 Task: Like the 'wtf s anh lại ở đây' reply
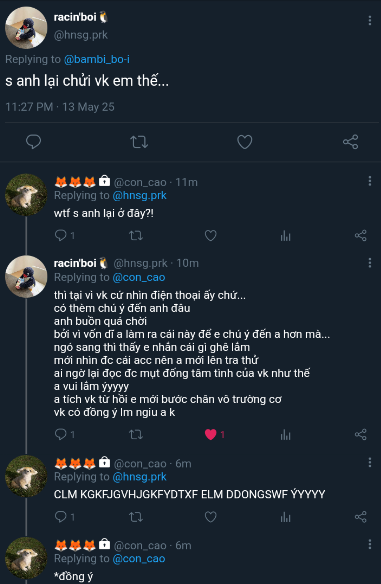point(210,235)
